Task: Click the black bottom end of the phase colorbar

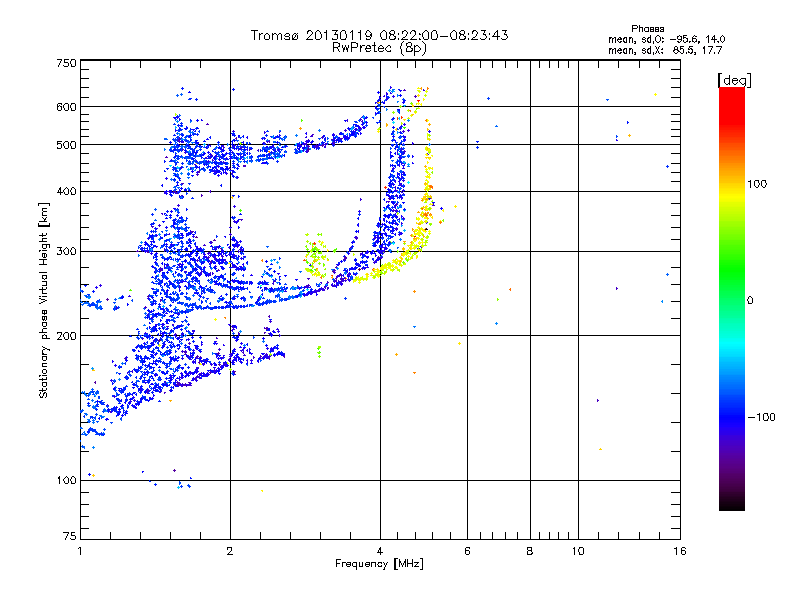Action: tap(732, 505)
